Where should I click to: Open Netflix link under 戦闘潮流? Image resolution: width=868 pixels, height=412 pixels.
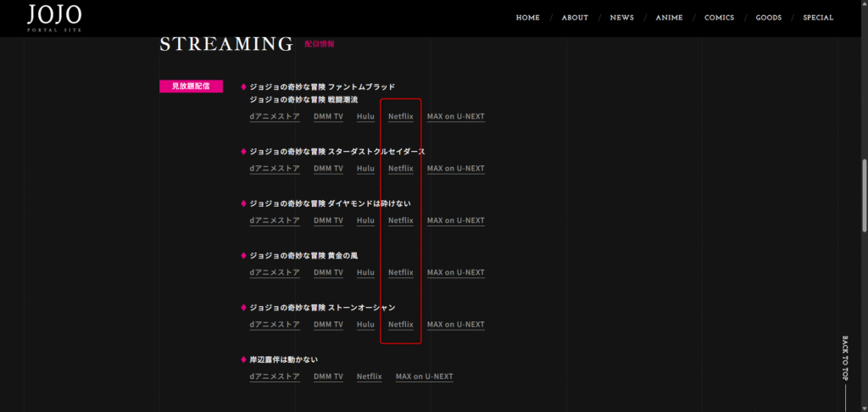401,117
